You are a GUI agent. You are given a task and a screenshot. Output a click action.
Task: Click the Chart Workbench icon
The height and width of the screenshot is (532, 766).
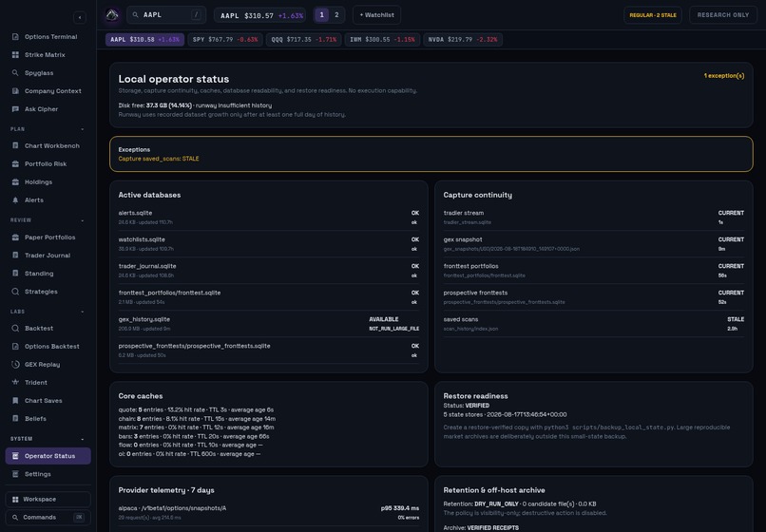coord(15,145)
